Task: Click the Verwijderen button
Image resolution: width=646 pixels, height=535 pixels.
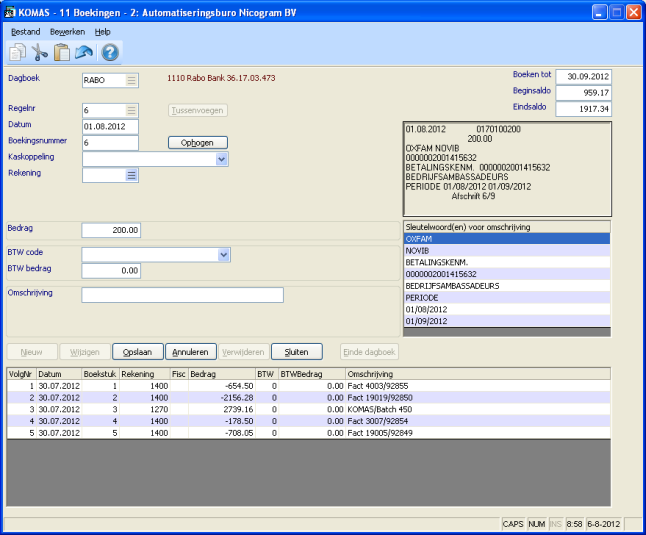Action: tap(243, 352)
